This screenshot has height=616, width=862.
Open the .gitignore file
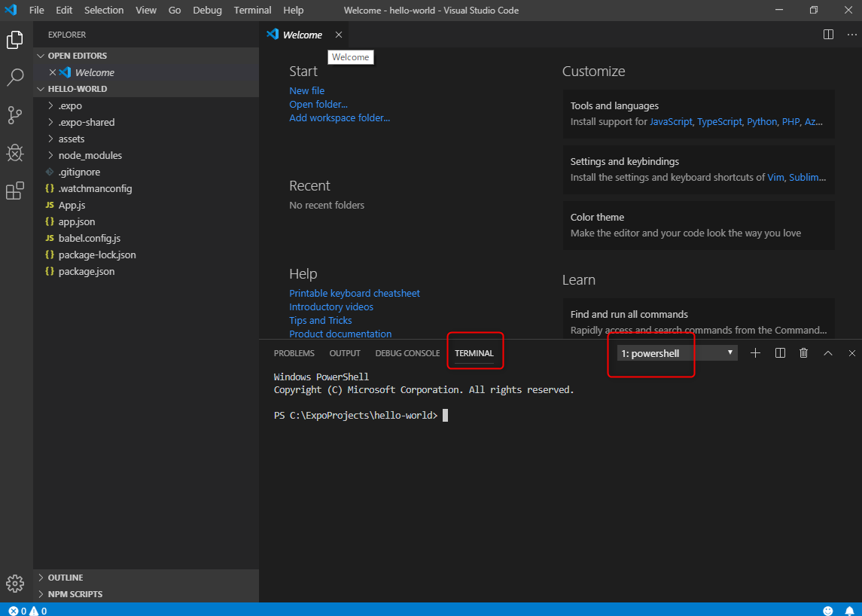tap(146, 172)
